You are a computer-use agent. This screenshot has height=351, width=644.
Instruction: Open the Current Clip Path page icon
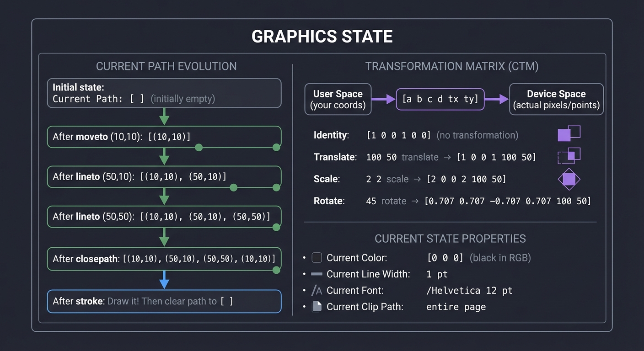[x=317, y=307]
